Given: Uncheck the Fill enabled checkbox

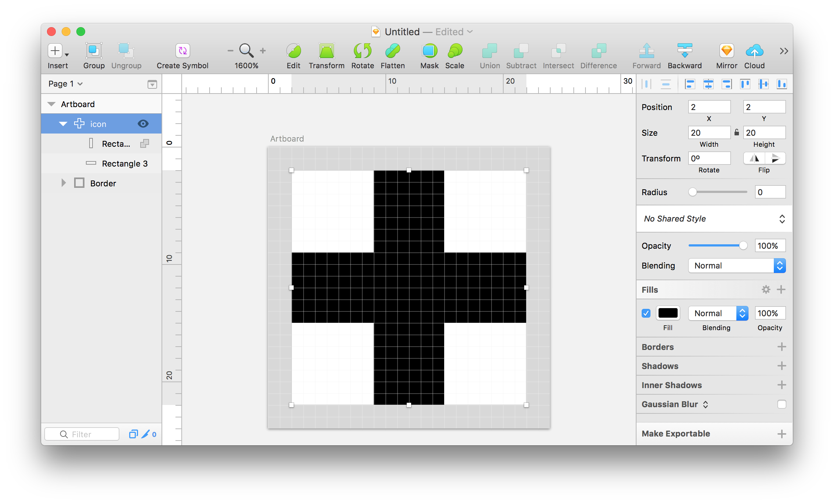Looking at the screenshot, I should click(646, 313).
